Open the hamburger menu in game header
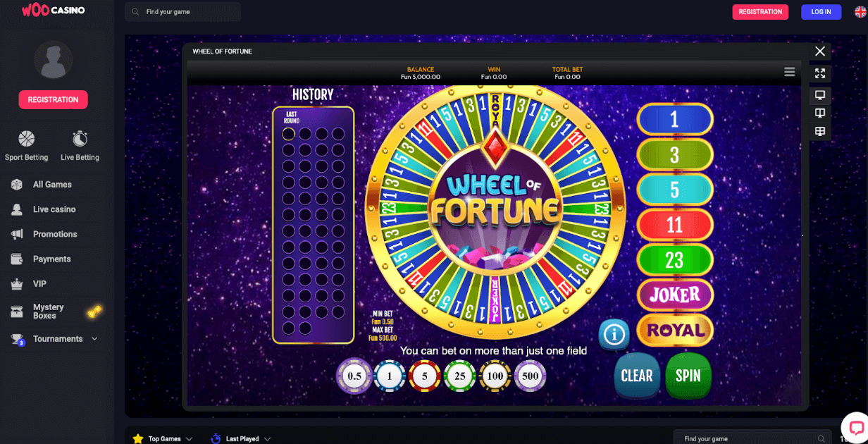This screenshot has width=868, height=444. pos(789,72)
